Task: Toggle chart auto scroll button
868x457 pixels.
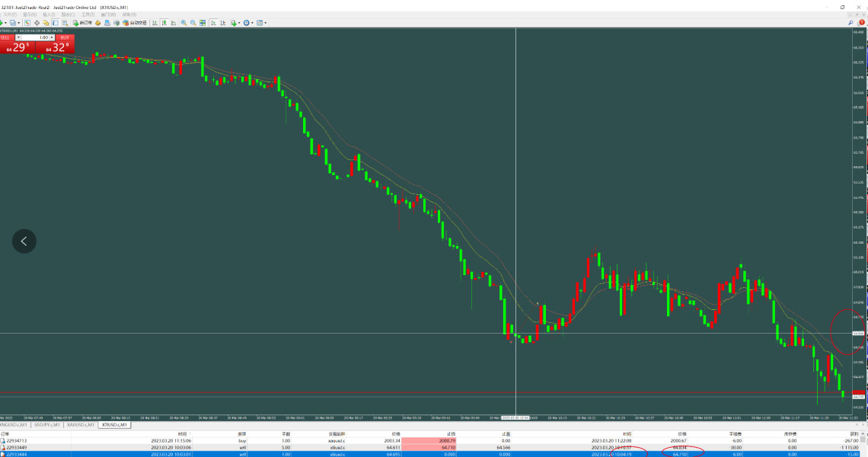Action: 214,23
